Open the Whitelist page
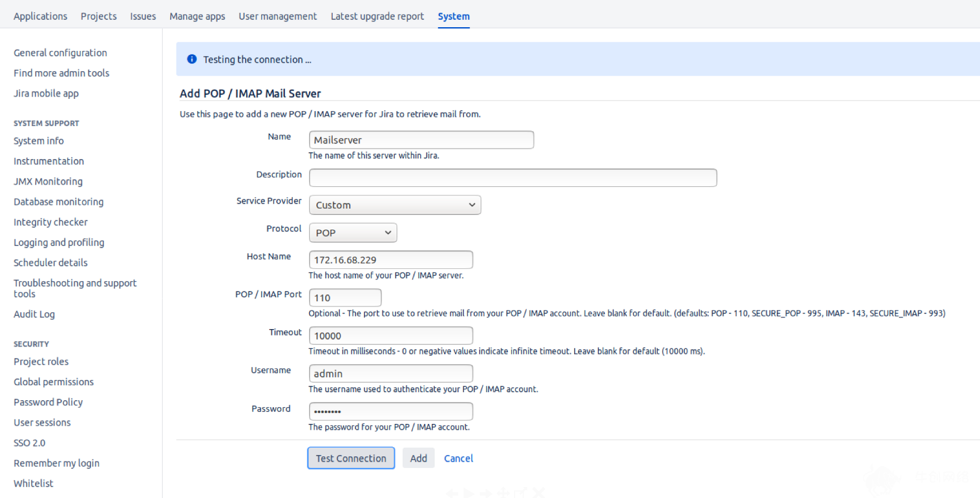 pyautogui.click(x=34, y=483)
